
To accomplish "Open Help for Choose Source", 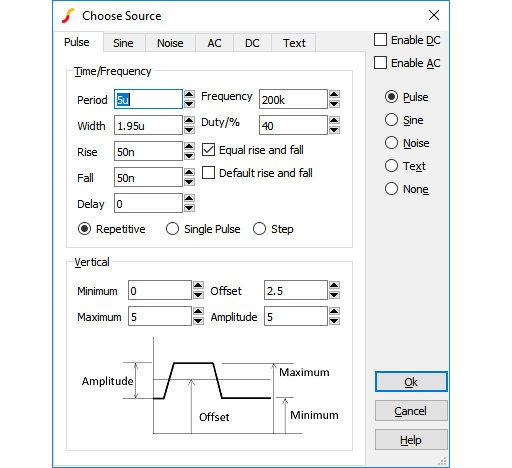I will pos(411,440).
